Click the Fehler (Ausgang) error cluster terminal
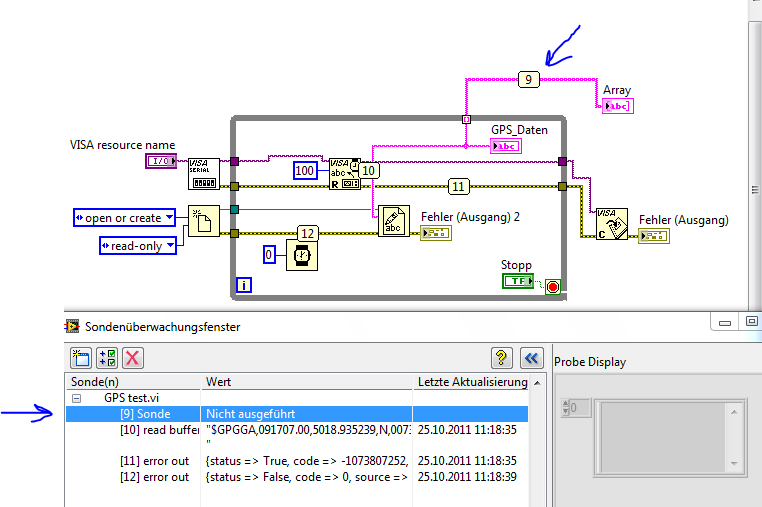This screenshot has width=762, height=507. [x=654, y=236]
